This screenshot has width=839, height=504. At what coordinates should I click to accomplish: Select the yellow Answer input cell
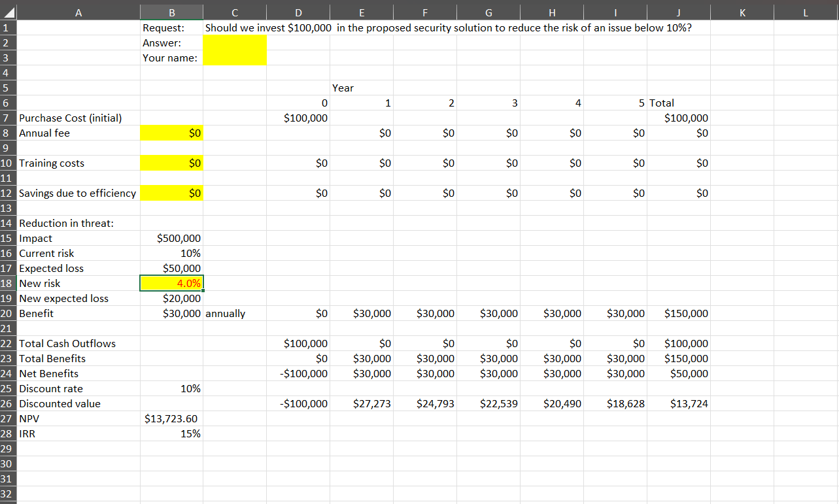tap(235, 42)
